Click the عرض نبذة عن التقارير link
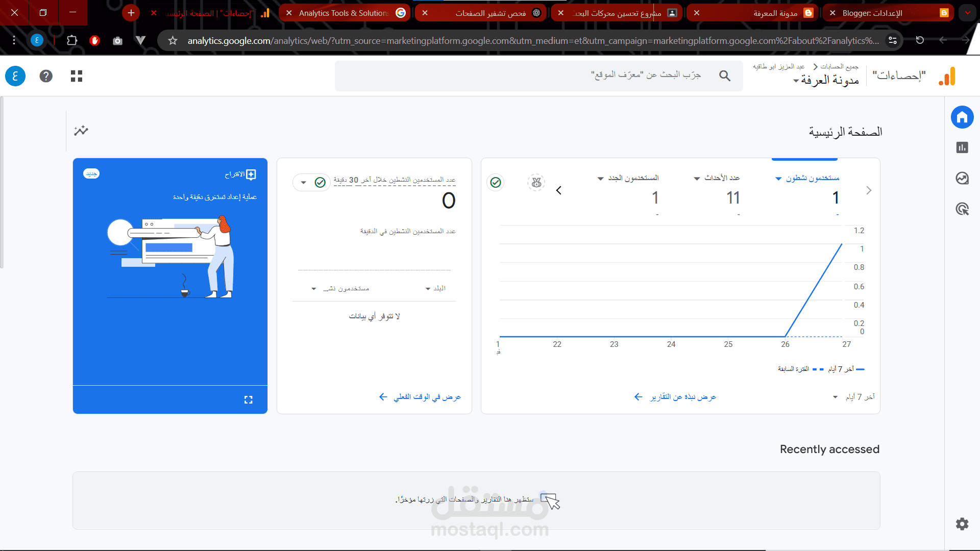This screenshot has width=980, height=551. click(x=675, y=397)
